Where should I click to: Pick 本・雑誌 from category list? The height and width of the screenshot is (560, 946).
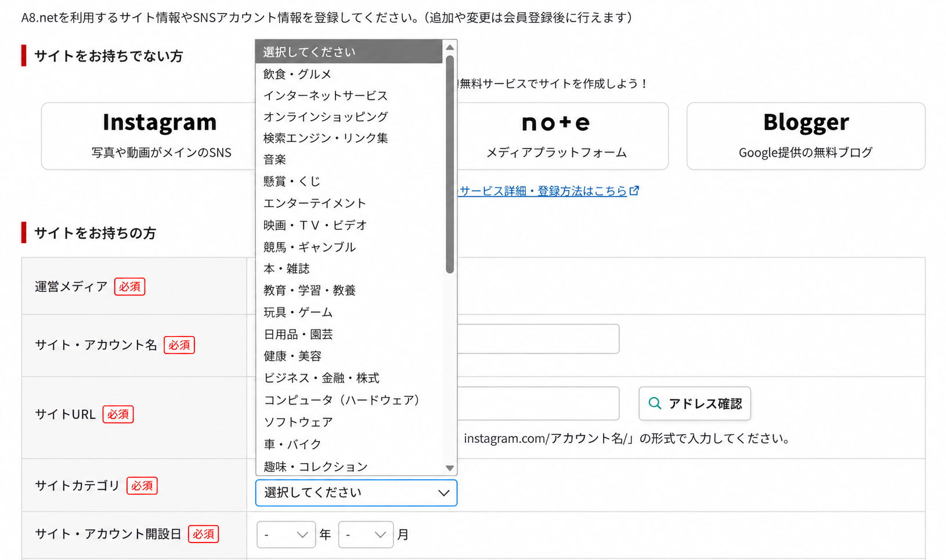[x=349, y=269]
